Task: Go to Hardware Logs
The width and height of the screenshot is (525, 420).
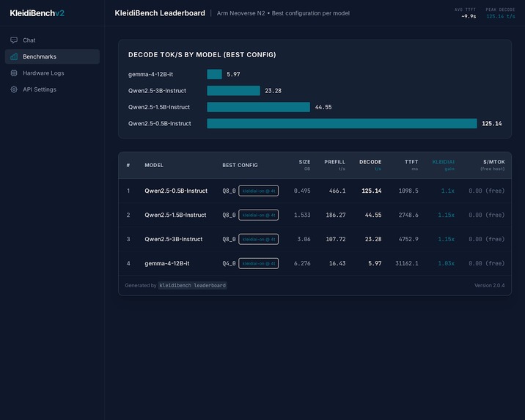Action: pyautogui.click(x=52, y=73)
